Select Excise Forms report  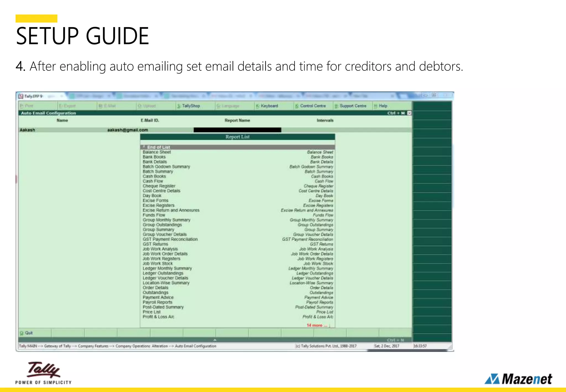point(237,200)
